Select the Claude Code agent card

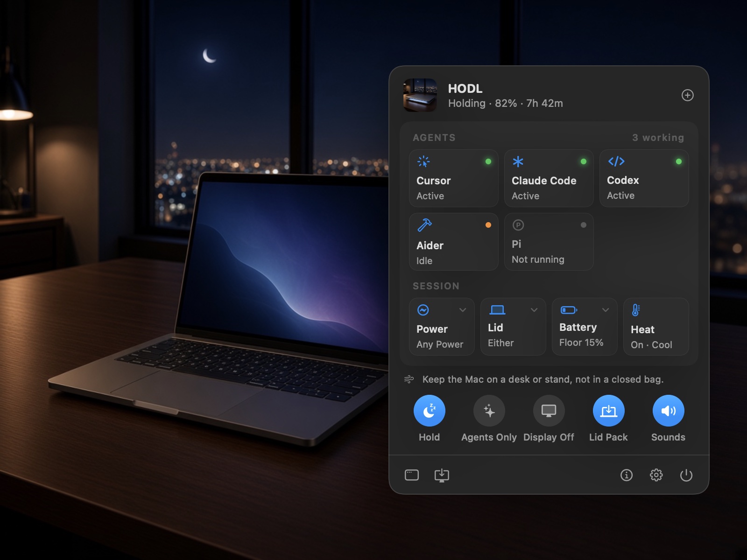549,178
